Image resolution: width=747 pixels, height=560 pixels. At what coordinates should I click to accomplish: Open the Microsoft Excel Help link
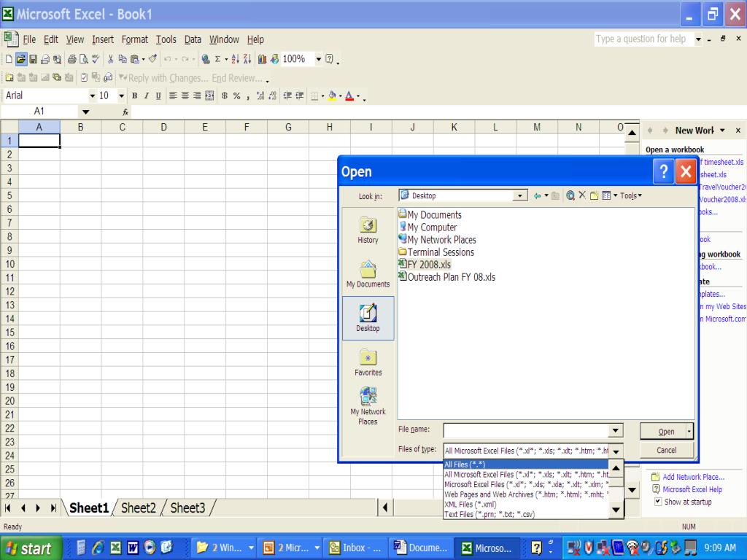[692, 489]
